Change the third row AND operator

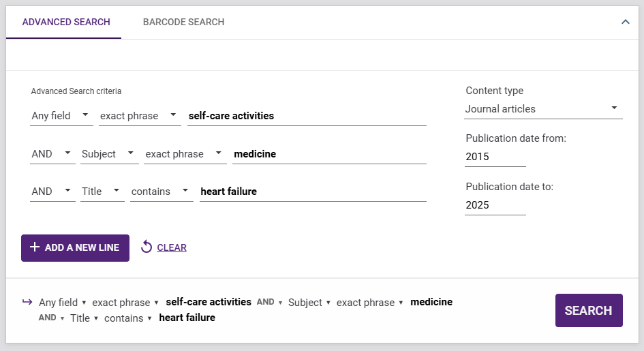point(52,192)
